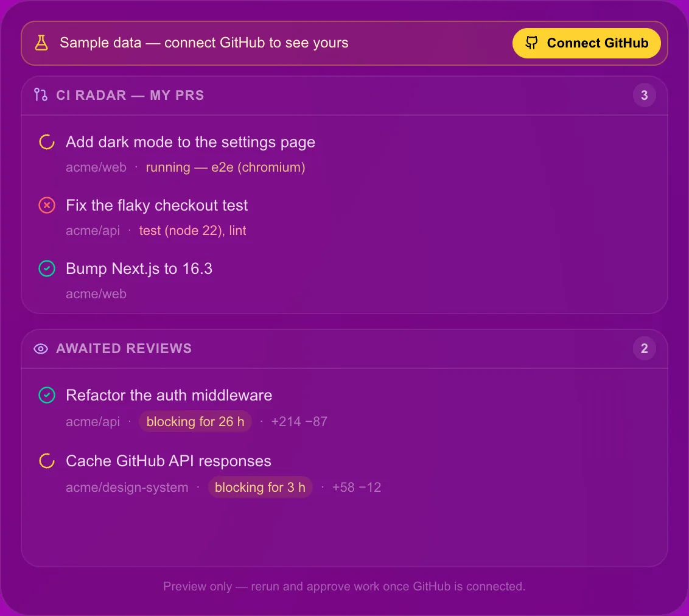Open "Cache GitHub API responses" review

169,461
